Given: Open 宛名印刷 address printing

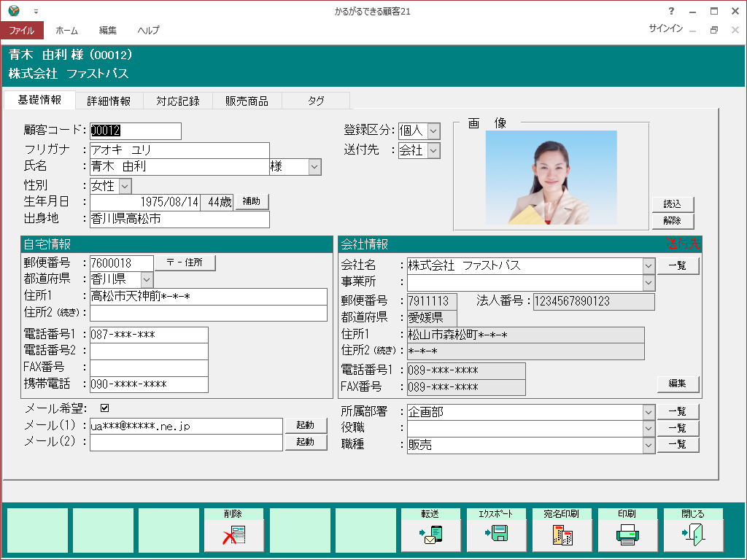Looking at the screenshot, I should click(x=562, y=536).
